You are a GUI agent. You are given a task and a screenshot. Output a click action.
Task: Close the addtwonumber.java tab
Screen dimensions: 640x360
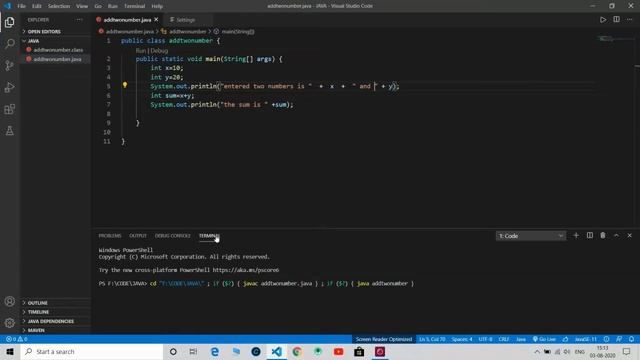click(156, 20)
